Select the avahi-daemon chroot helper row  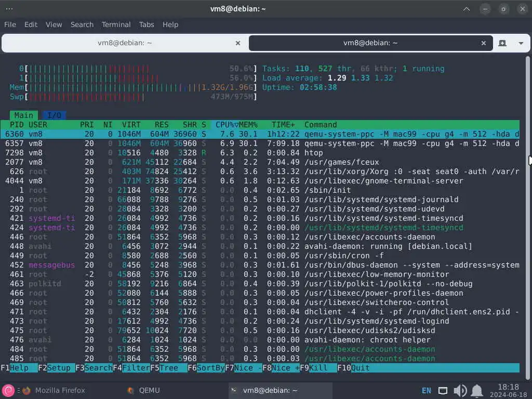tap(260, 340)
